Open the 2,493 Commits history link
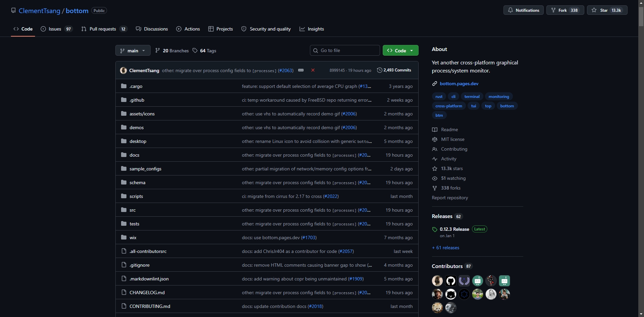Image resolution: width=644 pixels, height=317 pixels. click(394, 70)
